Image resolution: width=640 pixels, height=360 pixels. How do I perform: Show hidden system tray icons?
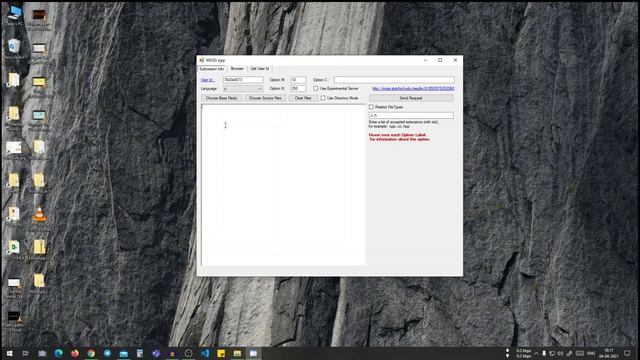[x=536, y=353]
